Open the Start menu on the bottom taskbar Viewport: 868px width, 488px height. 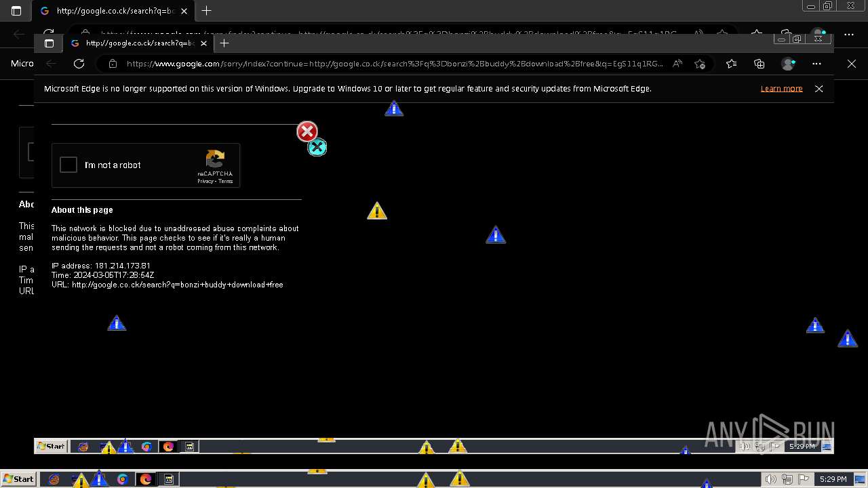18,479
